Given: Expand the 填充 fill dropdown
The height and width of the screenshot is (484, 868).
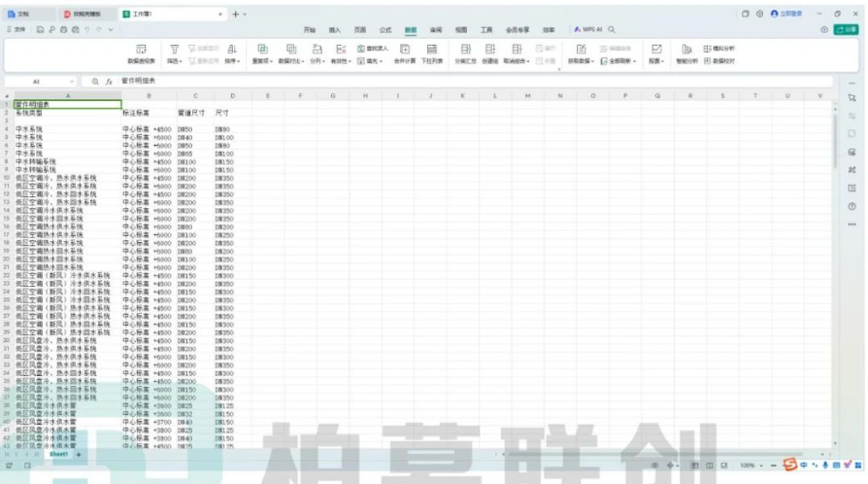Looking at the screenshot, I should 370,61.
